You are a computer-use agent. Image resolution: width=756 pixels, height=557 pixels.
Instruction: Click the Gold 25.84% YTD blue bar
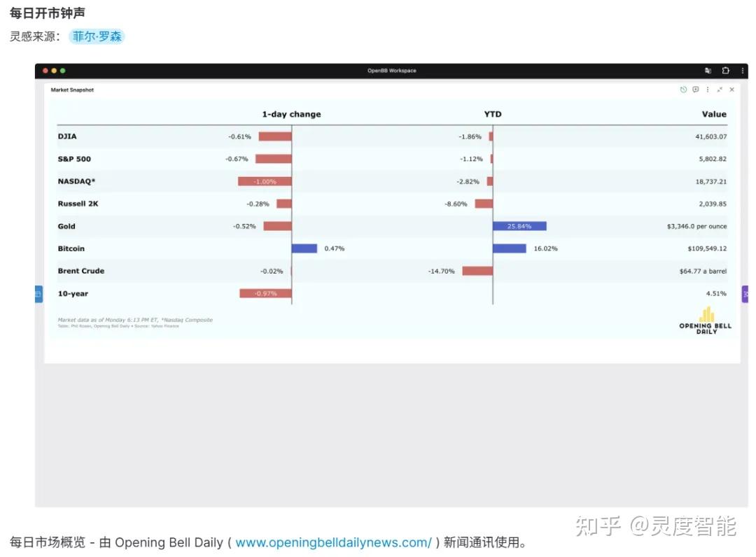point(521,226)
